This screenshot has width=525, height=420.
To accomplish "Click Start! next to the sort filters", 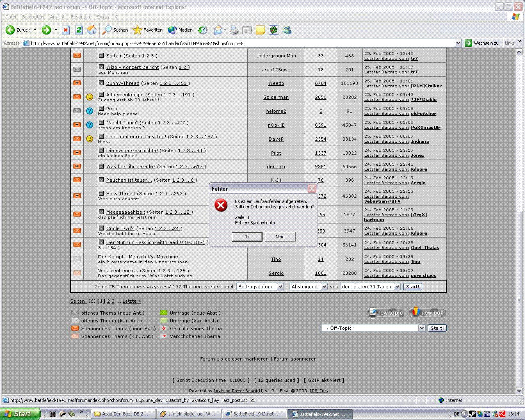I will pyautogui.click(x=413, y=287).
